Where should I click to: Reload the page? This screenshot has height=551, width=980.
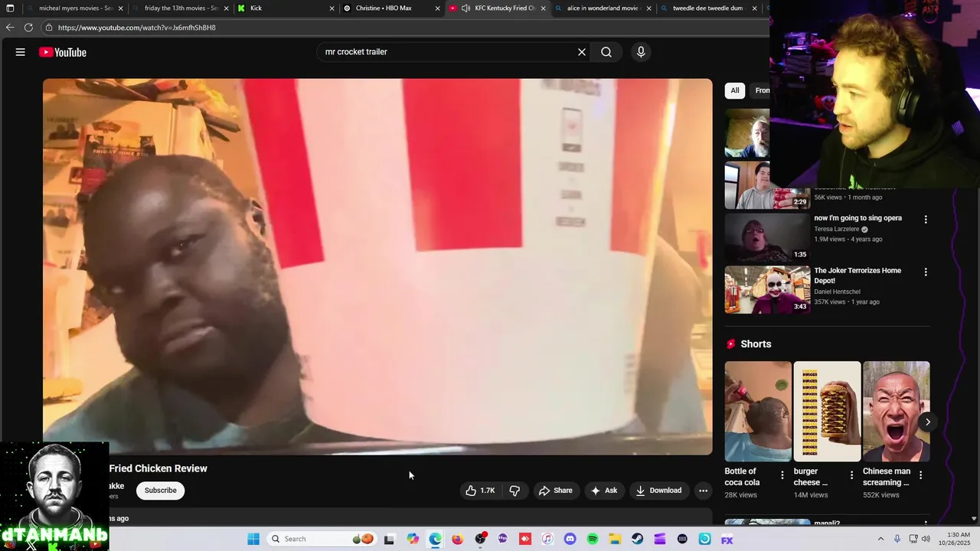(x=28, y=28)
